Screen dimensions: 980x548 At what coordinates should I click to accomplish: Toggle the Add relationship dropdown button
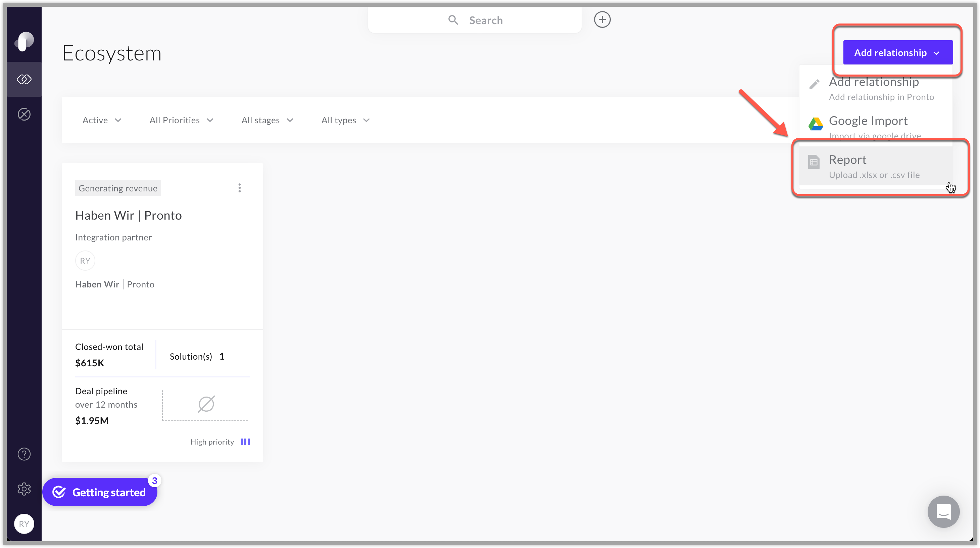(x=898, y=52)
